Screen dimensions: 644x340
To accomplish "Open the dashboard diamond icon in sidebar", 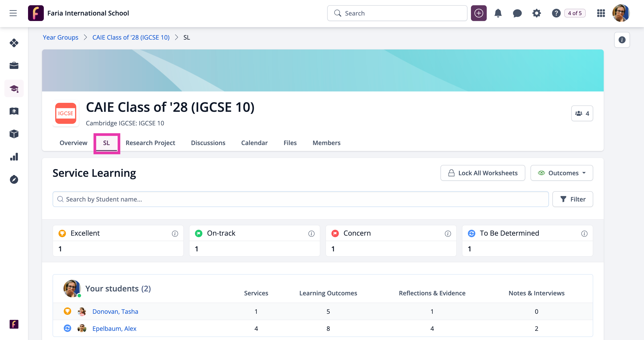I will [14, 43].
